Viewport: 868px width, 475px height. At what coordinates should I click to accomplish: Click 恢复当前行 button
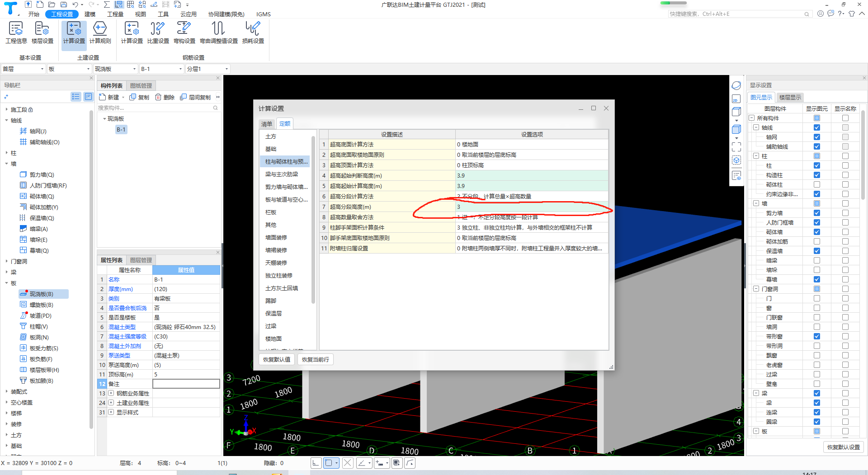(x=316, y=359)
